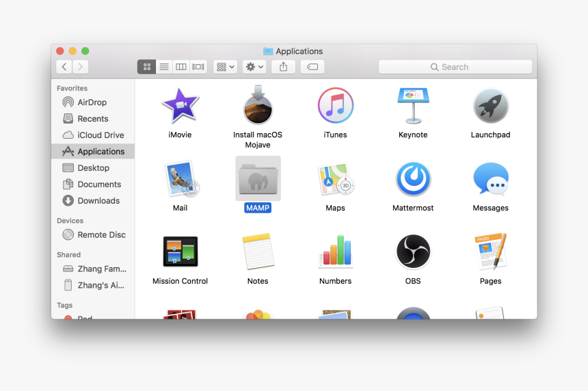Open Recents in the sidebar
This screenshot has height=391, width=588.
[93, 118]
